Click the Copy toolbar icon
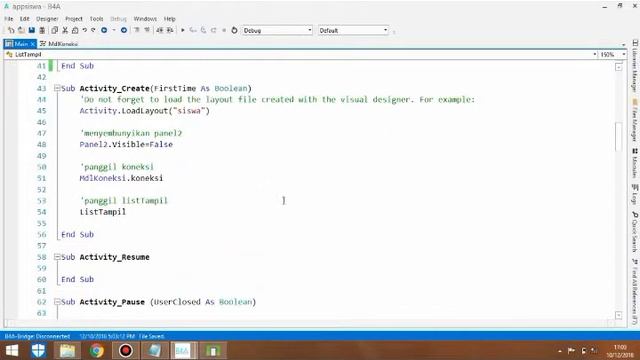This screenshot has height=360, width=640. 54,30
